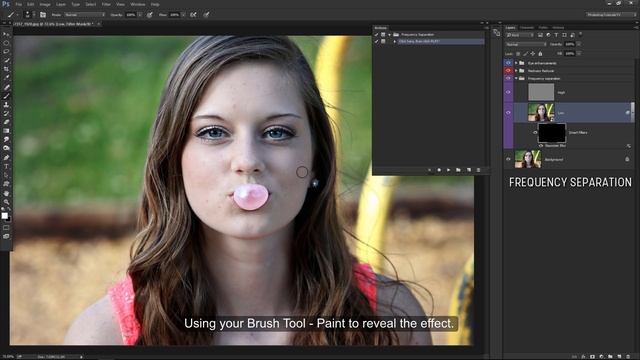This screenshot has width=640, height=360.
Task: Select the Eraser tool
Action: click(x=6, y=122)
